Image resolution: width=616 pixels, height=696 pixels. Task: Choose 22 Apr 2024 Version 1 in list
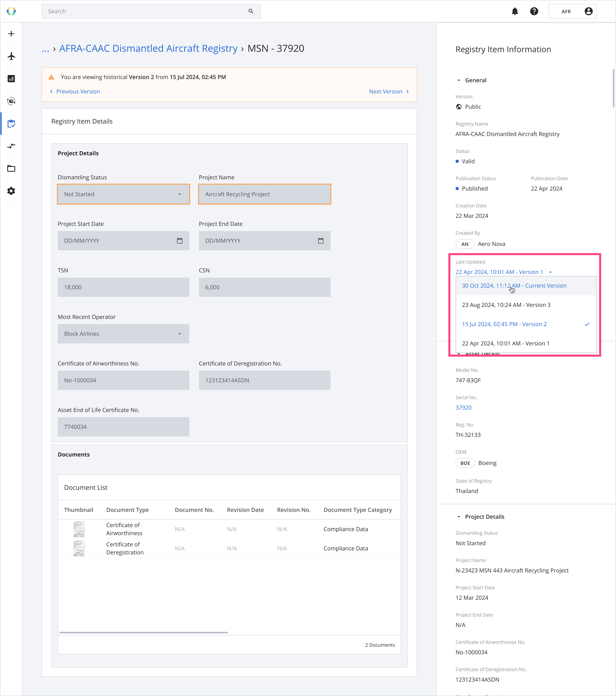point(505,343)
